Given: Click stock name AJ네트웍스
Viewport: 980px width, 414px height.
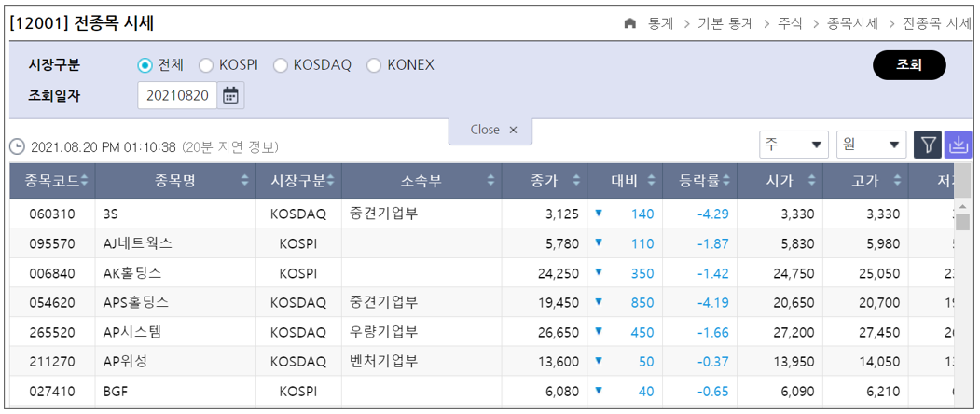Looking at the screenshot, I should coord(137,244).
